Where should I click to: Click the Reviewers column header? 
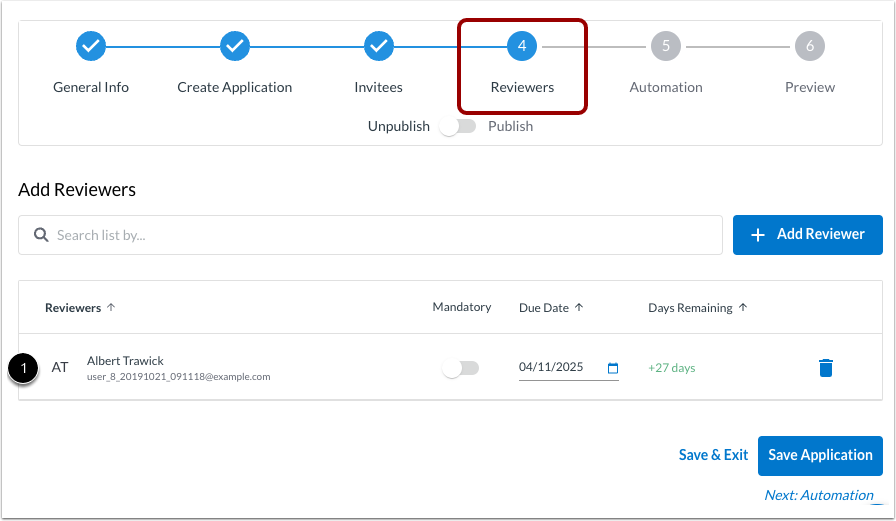tap(73, 307)
